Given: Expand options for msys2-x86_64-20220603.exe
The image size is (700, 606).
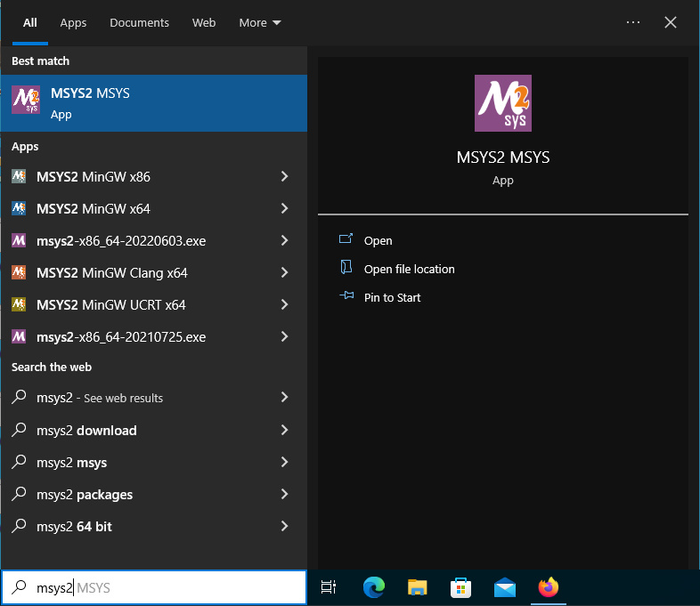Looking at the screenshot, I should coord(284,241).
